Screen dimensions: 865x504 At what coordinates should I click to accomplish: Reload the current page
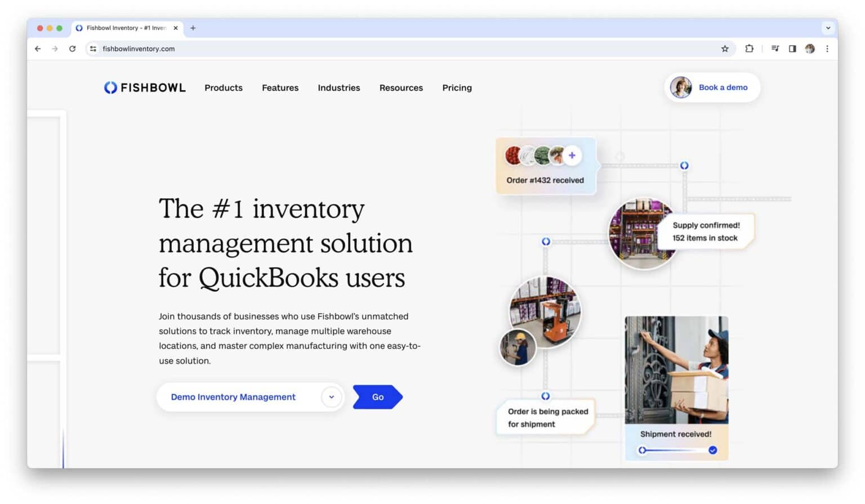pos(73,49)
